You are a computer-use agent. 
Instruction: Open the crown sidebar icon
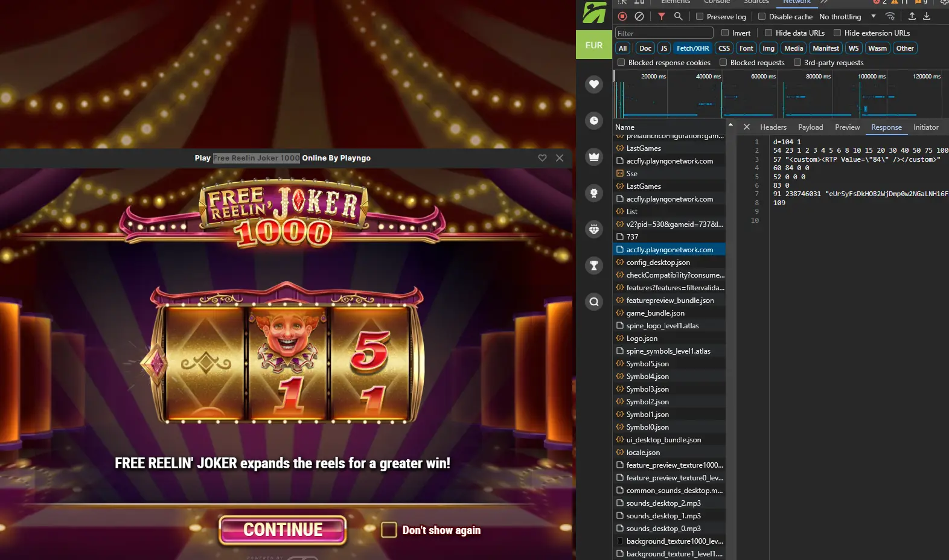(x=594, y=157)
